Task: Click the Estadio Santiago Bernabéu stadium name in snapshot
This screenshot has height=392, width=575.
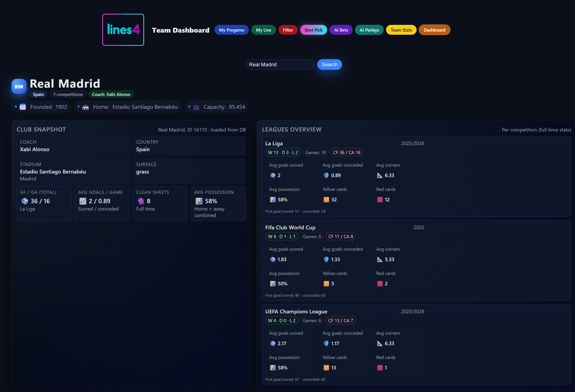Action: (53, 171)
